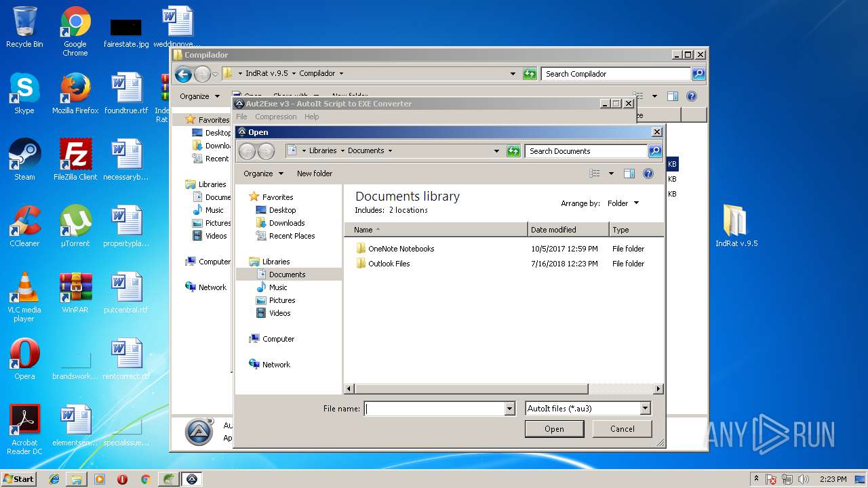The width and height of the screenshot is (868, 488).
Task: Select Network in the Open dialog sidebar
Action: 276,365
